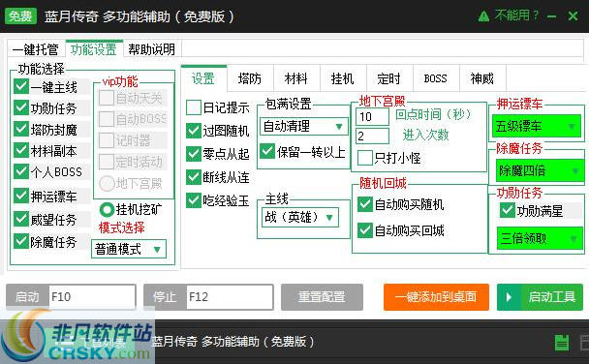Switch to the 一键托管 tab
Image resolution: width=589 pixels, height=364 pixels.
(x=35, y=49)
